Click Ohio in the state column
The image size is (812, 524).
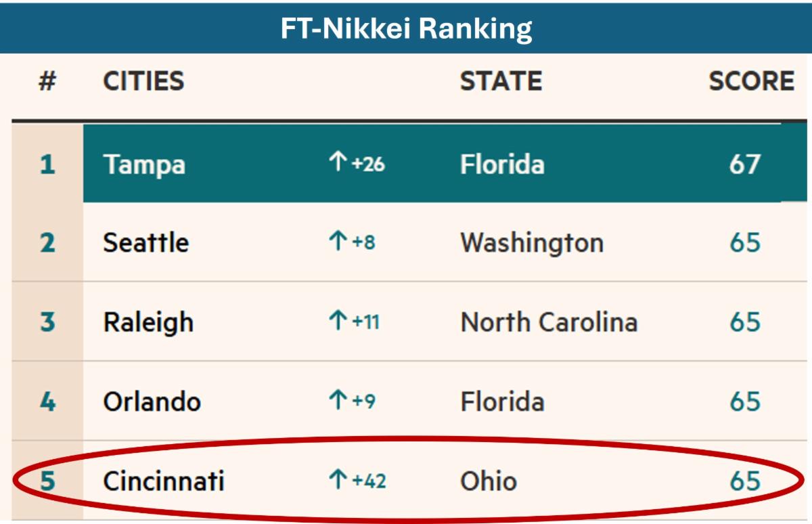[x=489, y=481]
